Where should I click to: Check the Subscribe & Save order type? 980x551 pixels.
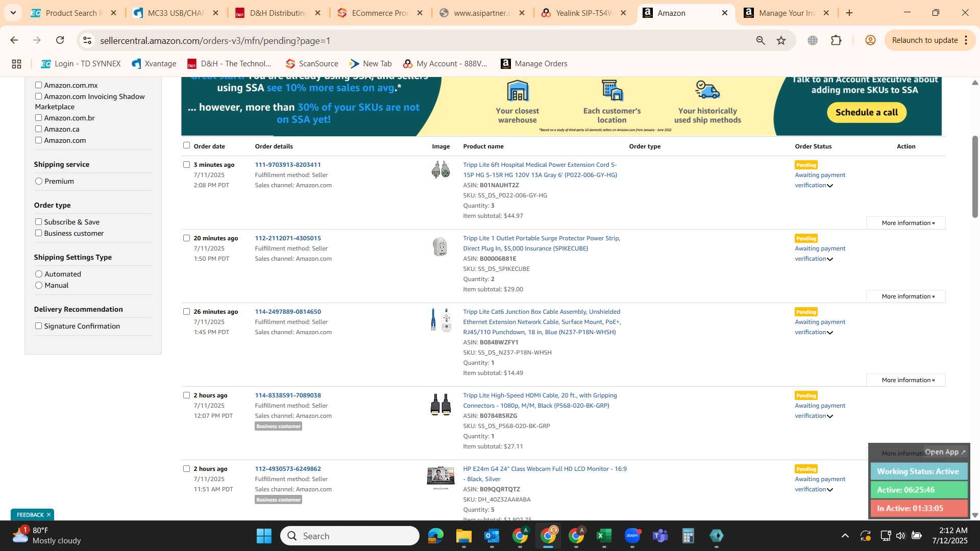(38, 222)
